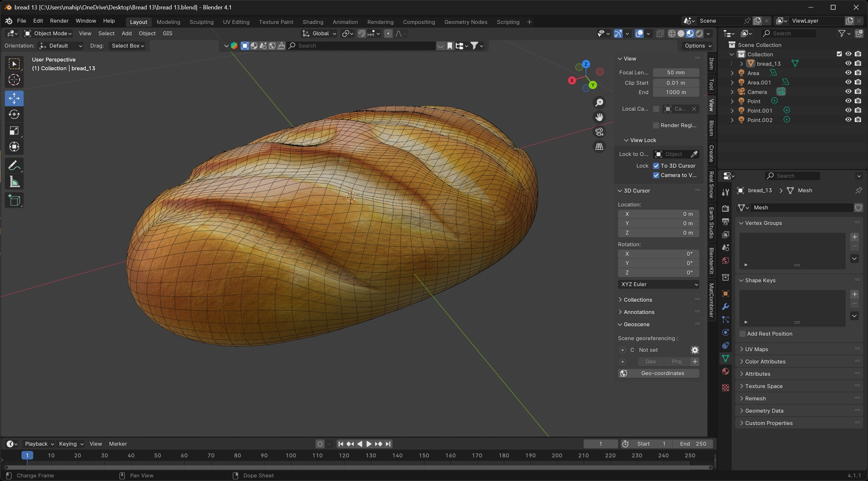Click Zoom magnifier icon in viewport

click(599, 102)
